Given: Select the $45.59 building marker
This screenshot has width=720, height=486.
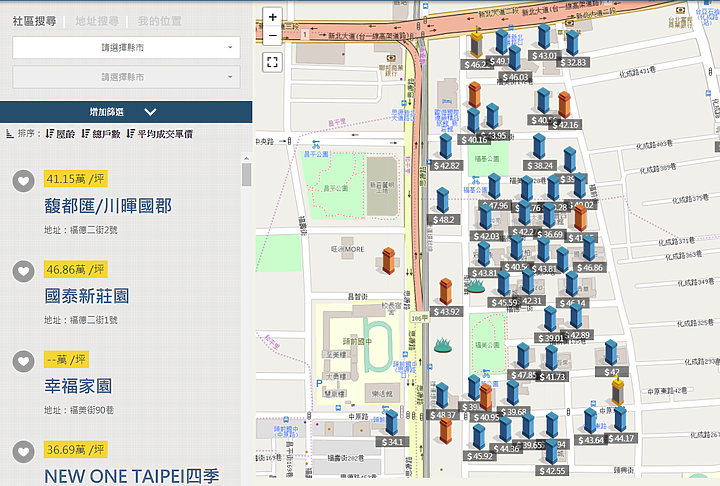Looking at the screenshot, I should (x=504, y=283).
